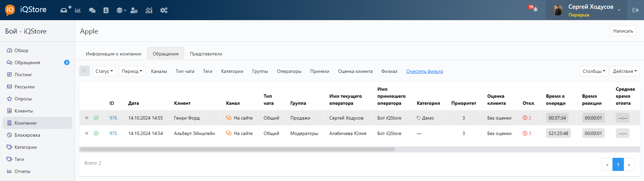Click warning indicator 2 in row 976
Screen dimensions: 644x181
click(x=527, y=118)
